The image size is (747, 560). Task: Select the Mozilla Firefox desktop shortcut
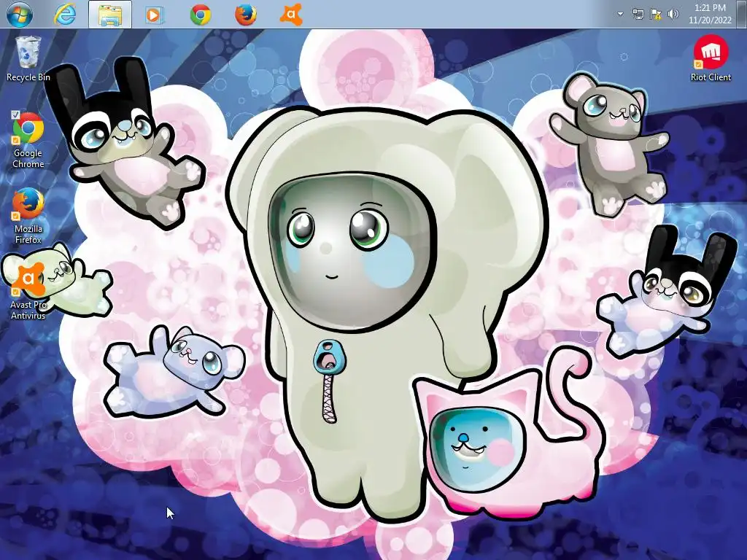tap(28, 216)
